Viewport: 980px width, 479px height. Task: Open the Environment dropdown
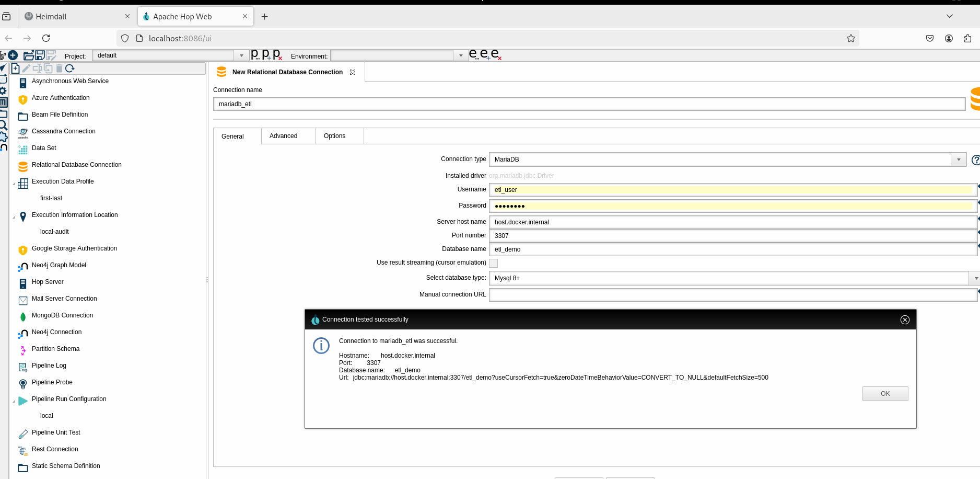coord(461,55)
